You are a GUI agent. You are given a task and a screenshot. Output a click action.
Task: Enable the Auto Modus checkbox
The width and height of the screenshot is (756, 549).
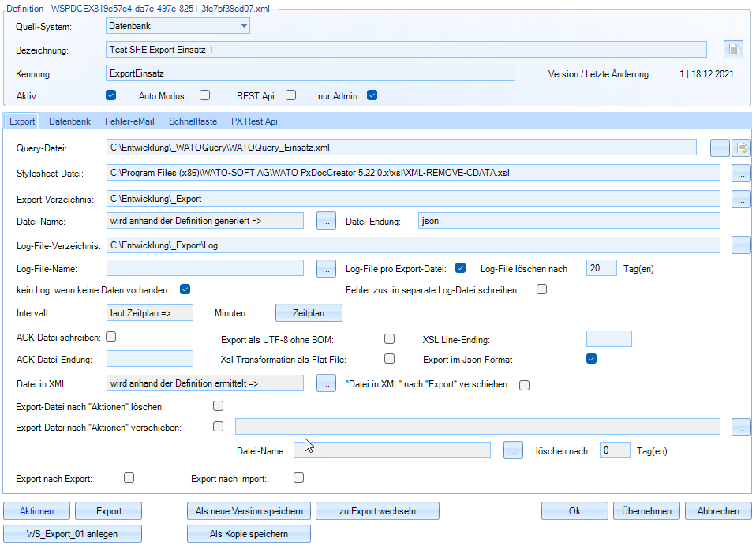coord(204,95)
